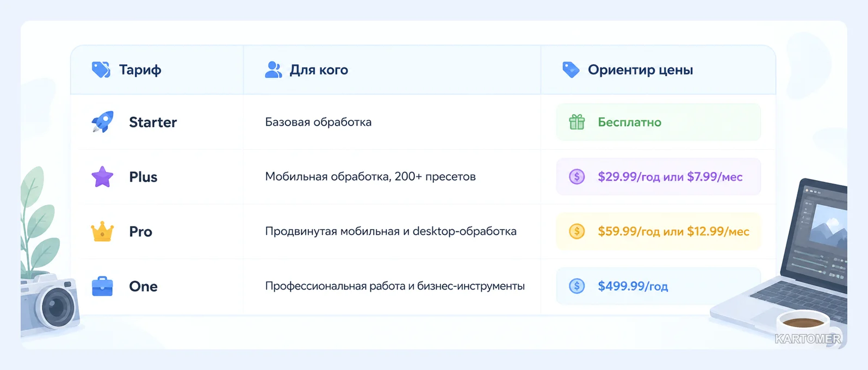Screen dimensions: 868x370
Task: Click the Профессиональная работа и бизнес-инструменты text
Action: point(395,286)
